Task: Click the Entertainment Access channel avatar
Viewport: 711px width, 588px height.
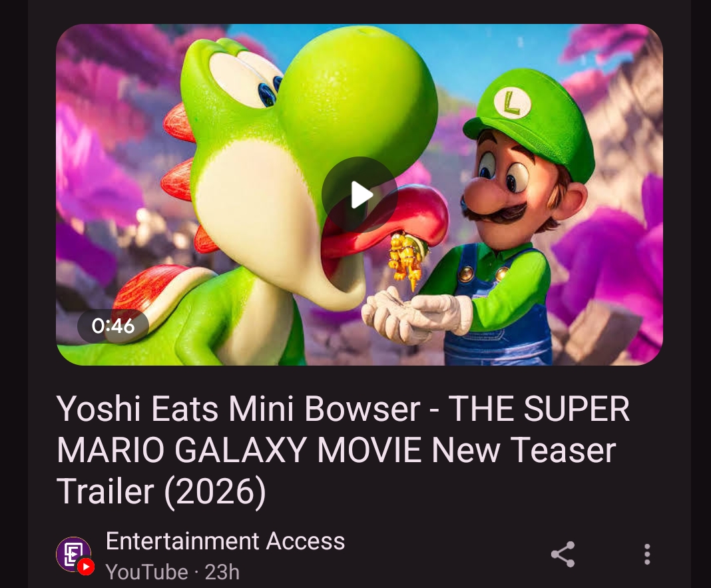Action: [73, 554]
